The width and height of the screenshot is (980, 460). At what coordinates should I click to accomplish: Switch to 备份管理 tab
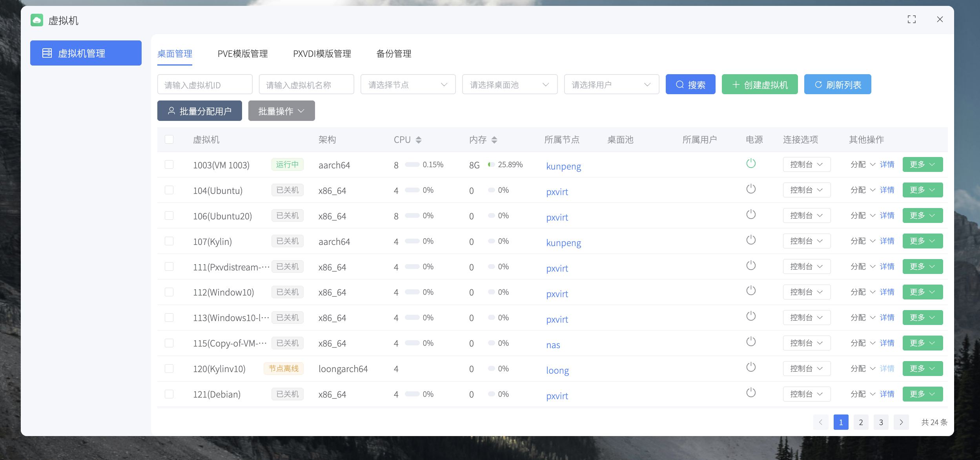click(394, 54)
